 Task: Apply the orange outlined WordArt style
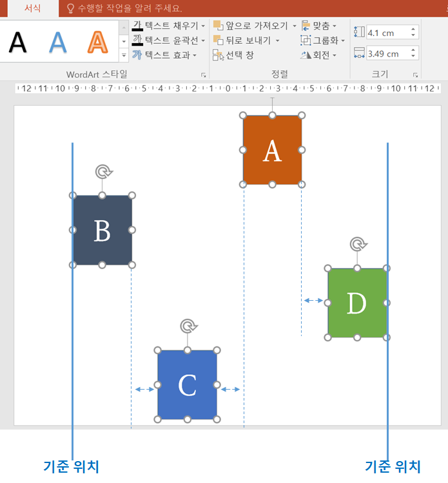click(98, 42)
